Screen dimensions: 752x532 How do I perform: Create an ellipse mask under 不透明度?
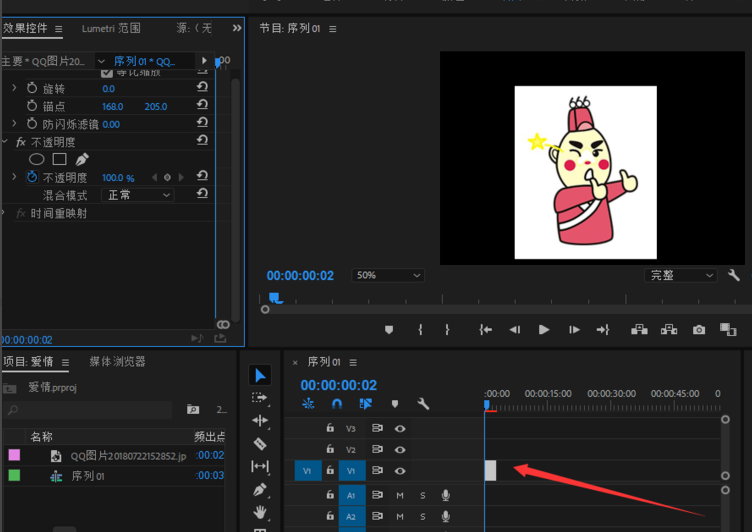[36, 159]
